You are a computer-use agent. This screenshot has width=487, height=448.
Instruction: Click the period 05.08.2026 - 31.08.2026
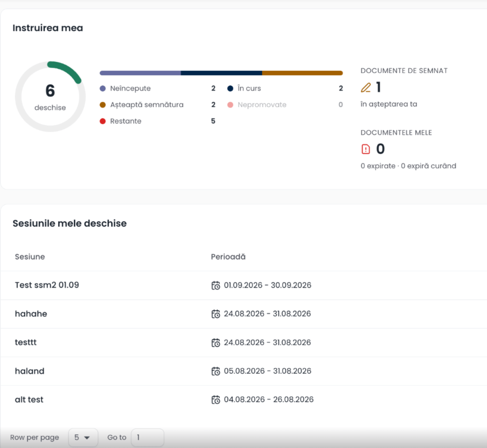pos(267,371)
